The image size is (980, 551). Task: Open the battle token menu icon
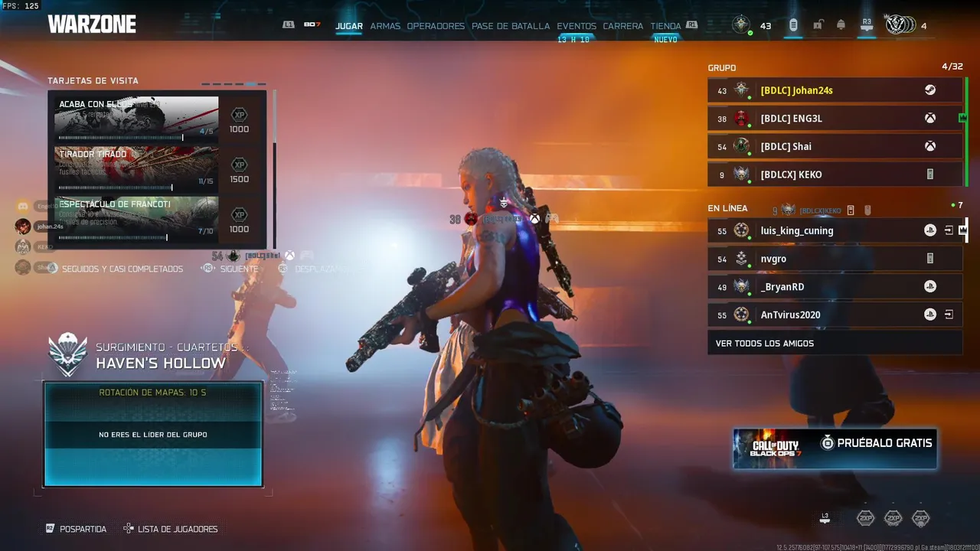793,25
